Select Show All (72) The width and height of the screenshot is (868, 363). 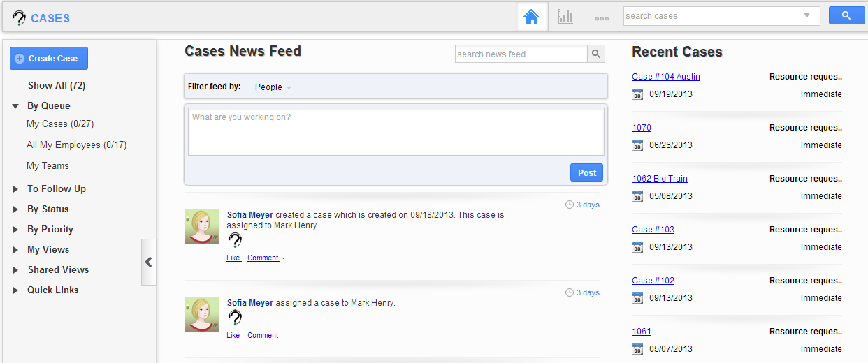pos(57,85)
